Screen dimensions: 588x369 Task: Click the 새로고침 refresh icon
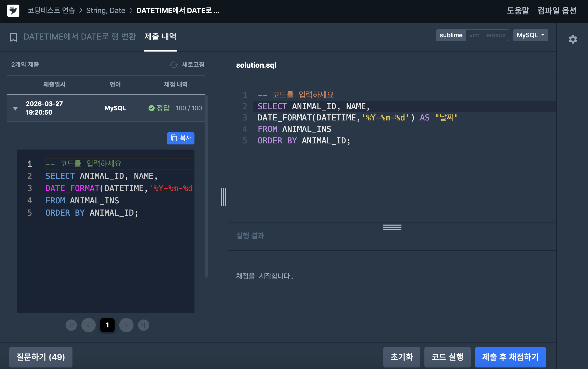click(174, 65)
